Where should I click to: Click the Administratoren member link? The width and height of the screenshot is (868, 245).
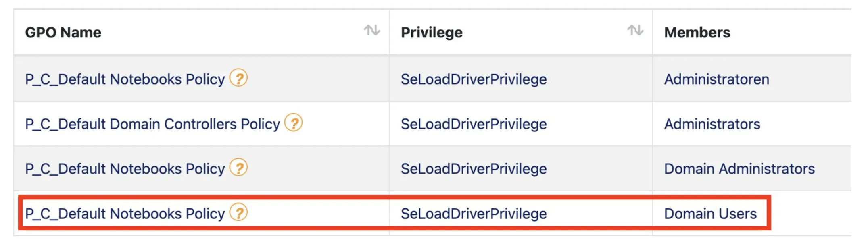[716, 79]
